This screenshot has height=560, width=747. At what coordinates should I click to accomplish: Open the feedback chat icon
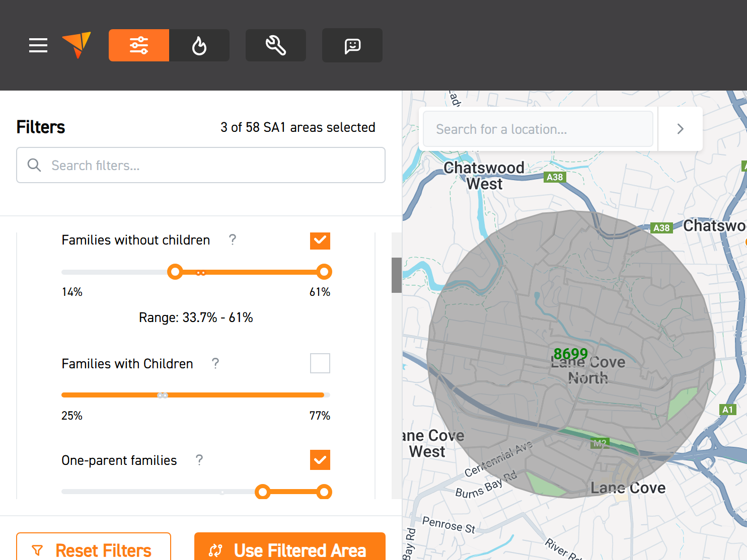(x=352, y=45)
